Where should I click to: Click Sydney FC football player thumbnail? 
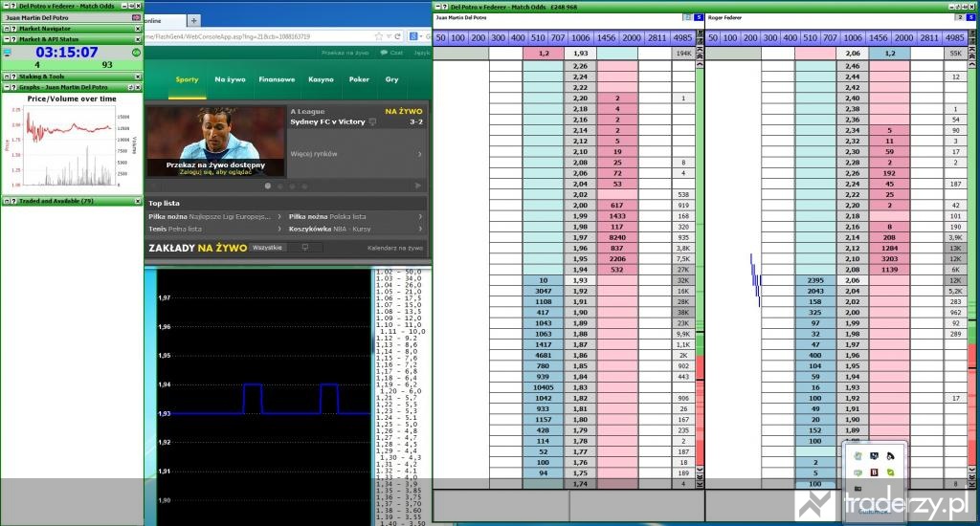(x=215, y=141)
